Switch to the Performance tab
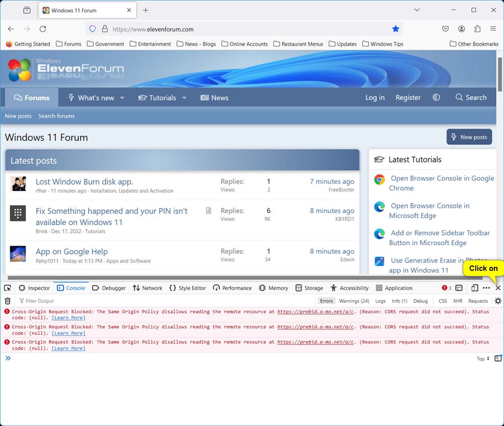504x426 pixels. (x=232, y=288)
